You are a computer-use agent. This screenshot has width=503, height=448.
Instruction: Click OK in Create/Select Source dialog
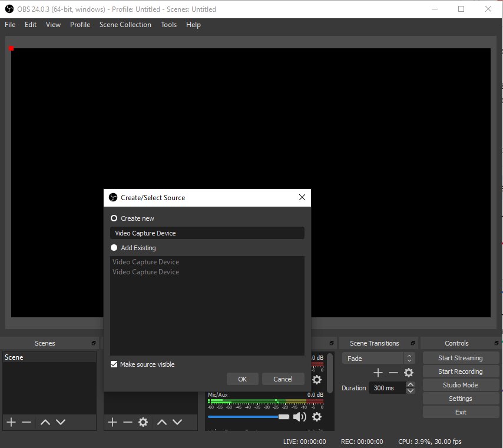click(x=243, y=379)
